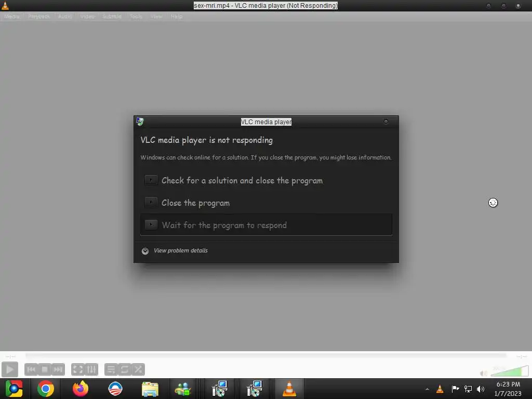Click VLC cone icon in system tray
Viewport: 532px width, 399px height.
point(440,389)
